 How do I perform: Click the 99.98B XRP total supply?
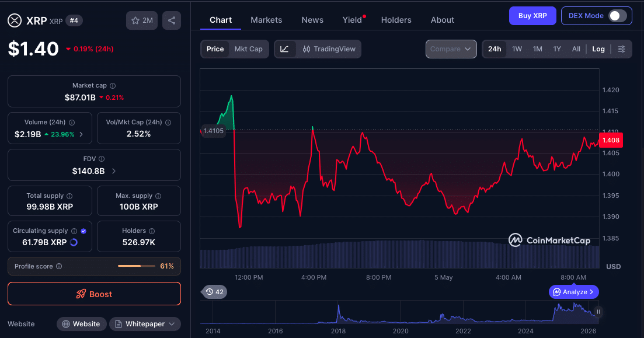pyautogui.click(x=50, y=207)
